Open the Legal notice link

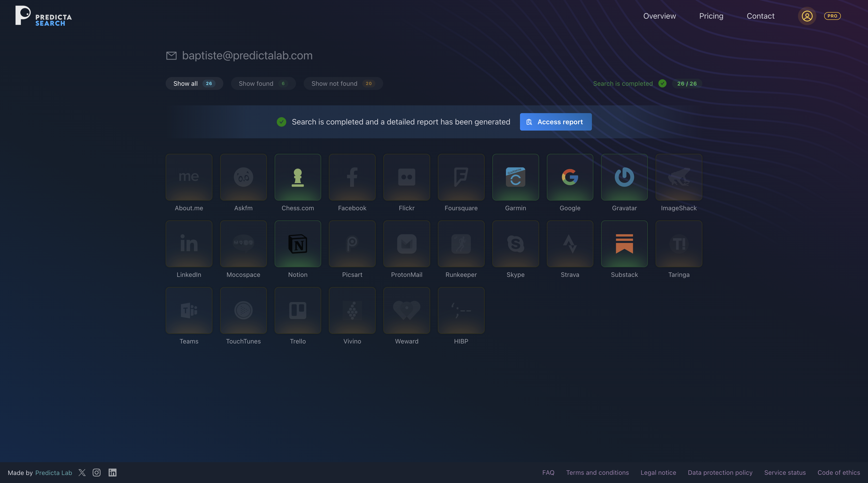coord(658,473)
